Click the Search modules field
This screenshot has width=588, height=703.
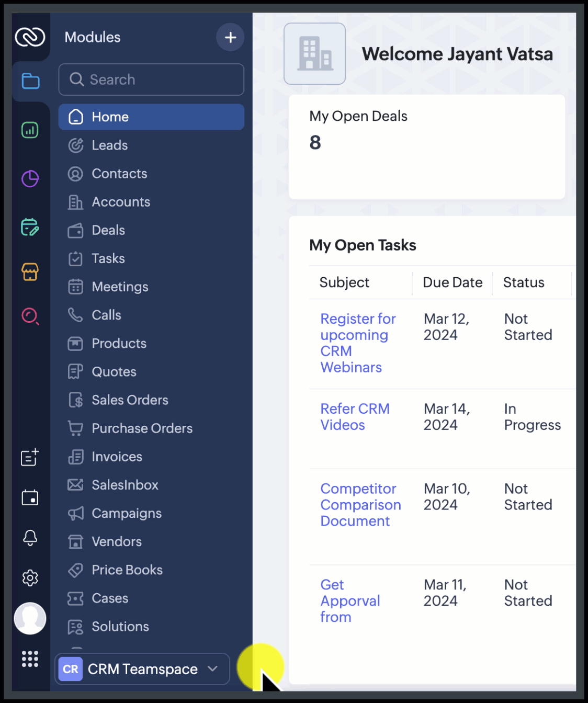point(151,80)
